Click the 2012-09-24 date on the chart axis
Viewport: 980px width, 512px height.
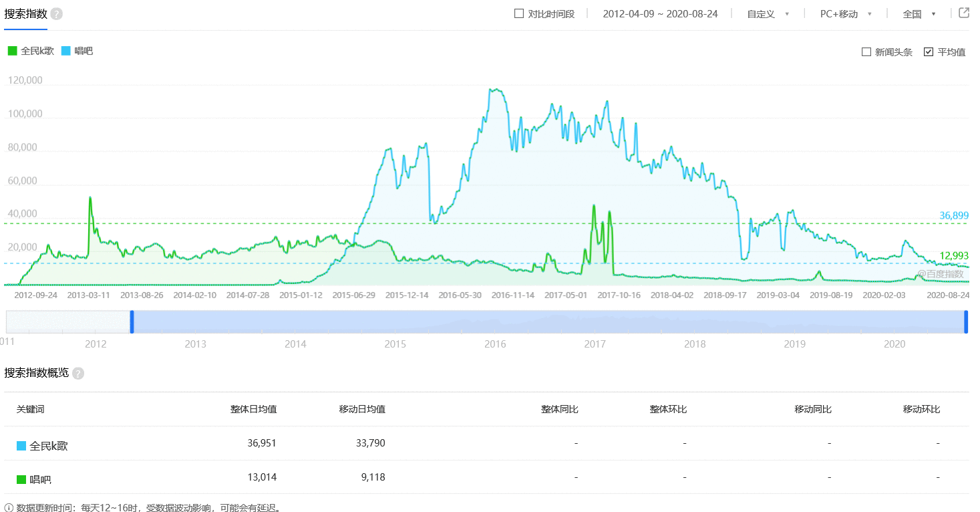pyautogui.click(x=36, y=295)
